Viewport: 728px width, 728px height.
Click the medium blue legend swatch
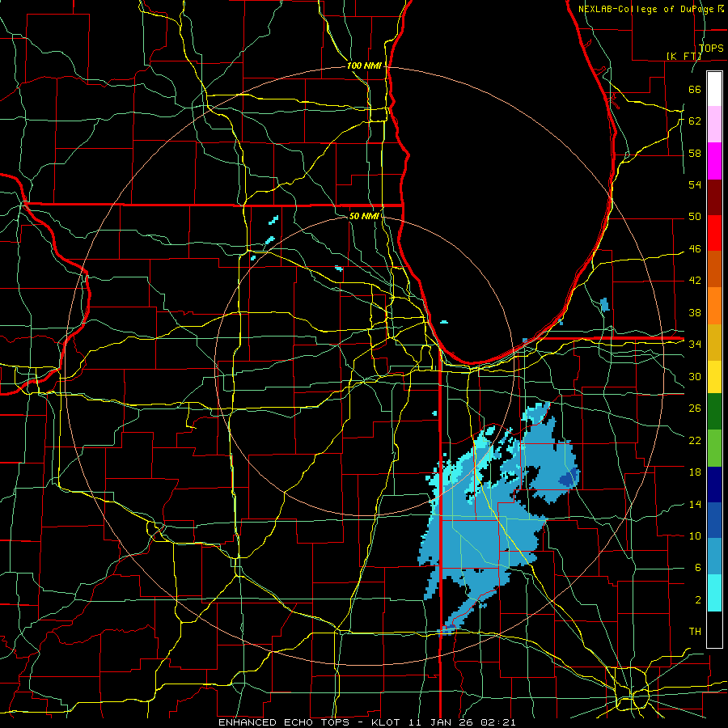coord(714,520)
